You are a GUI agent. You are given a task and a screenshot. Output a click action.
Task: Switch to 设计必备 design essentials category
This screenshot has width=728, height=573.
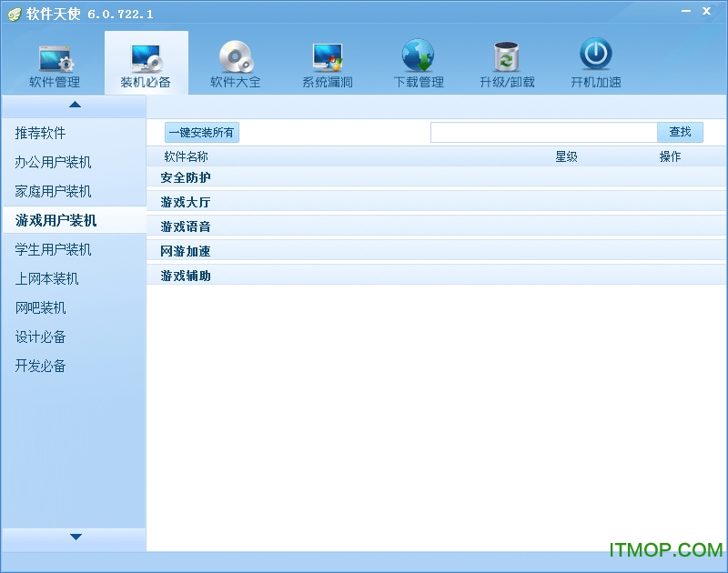(38, 337)
